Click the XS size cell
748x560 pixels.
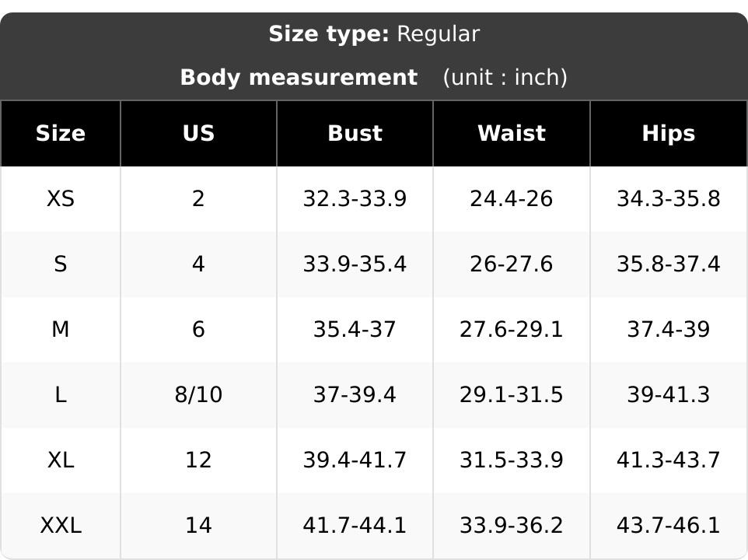tap(61, 198)
